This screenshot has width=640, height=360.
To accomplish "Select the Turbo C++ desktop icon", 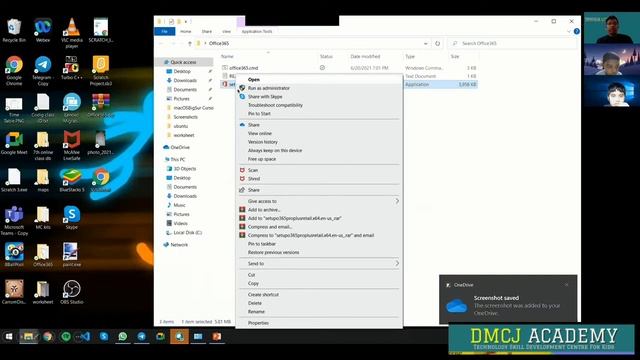I will tap(72, 68).
